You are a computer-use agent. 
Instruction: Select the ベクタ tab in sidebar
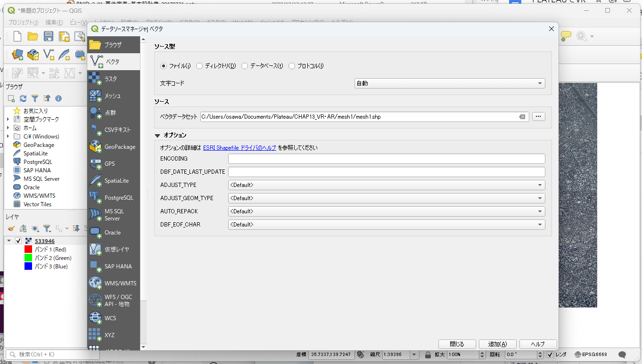click(x=113, y=62)
